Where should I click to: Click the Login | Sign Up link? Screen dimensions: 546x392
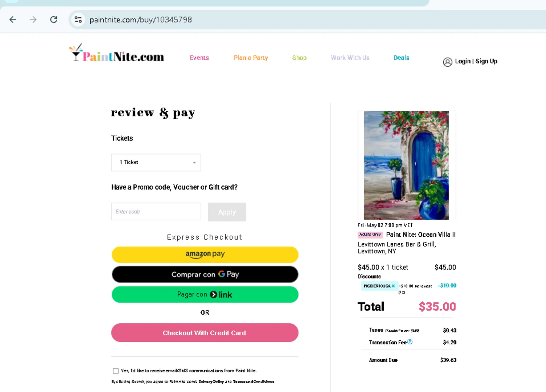476,61
